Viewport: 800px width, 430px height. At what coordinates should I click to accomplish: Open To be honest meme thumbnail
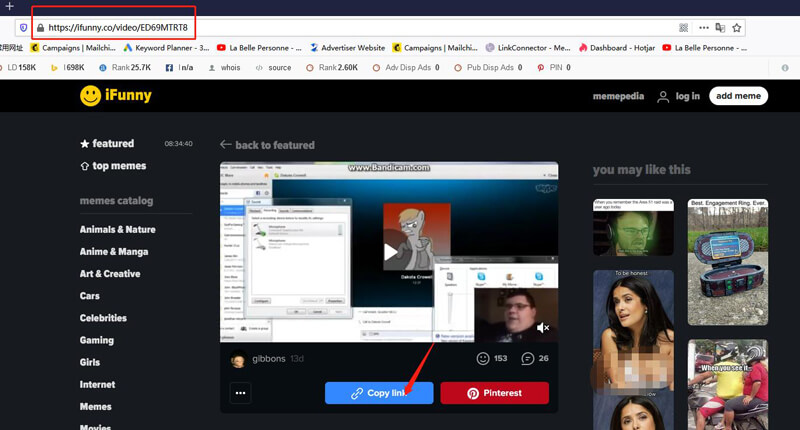click(633, 350)
